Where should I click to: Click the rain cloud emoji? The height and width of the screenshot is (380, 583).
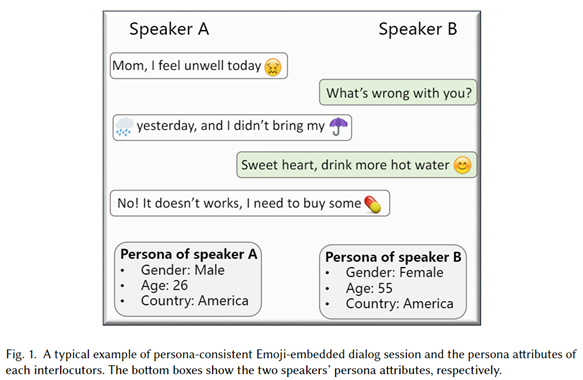click(x=124, y=127)
